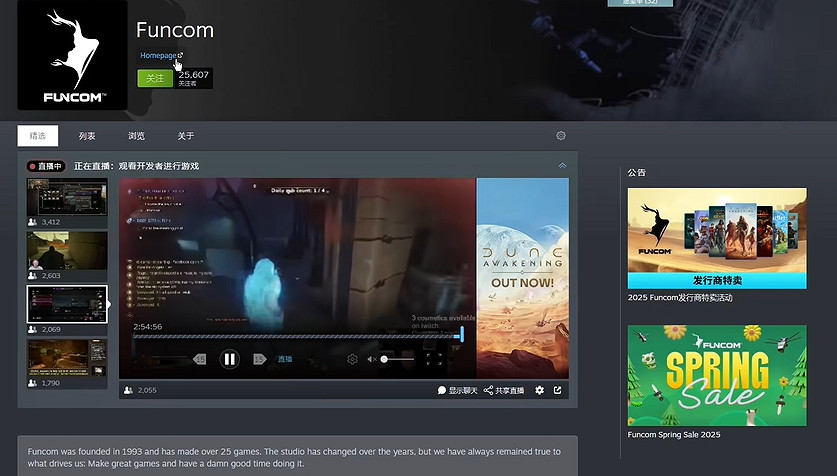Open the Funcom Spring Sale 2025 announcement
This screenshot has height=476, width=837.
click(716, 376)
